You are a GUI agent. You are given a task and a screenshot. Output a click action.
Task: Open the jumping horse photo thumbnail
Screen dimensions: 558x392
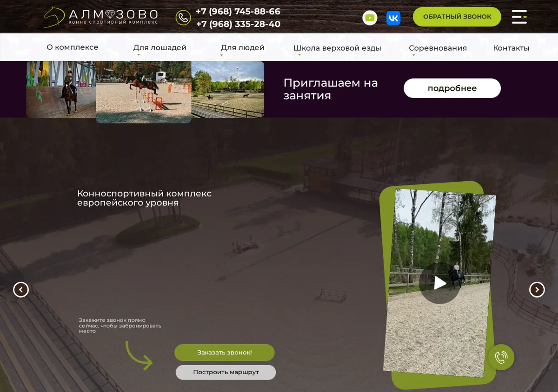point(144,92)
